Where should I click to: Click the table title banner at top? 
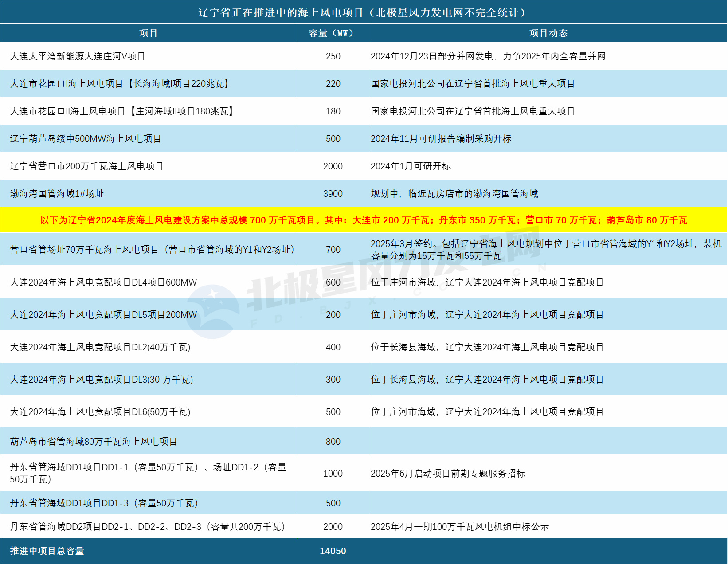click(364, 12)
